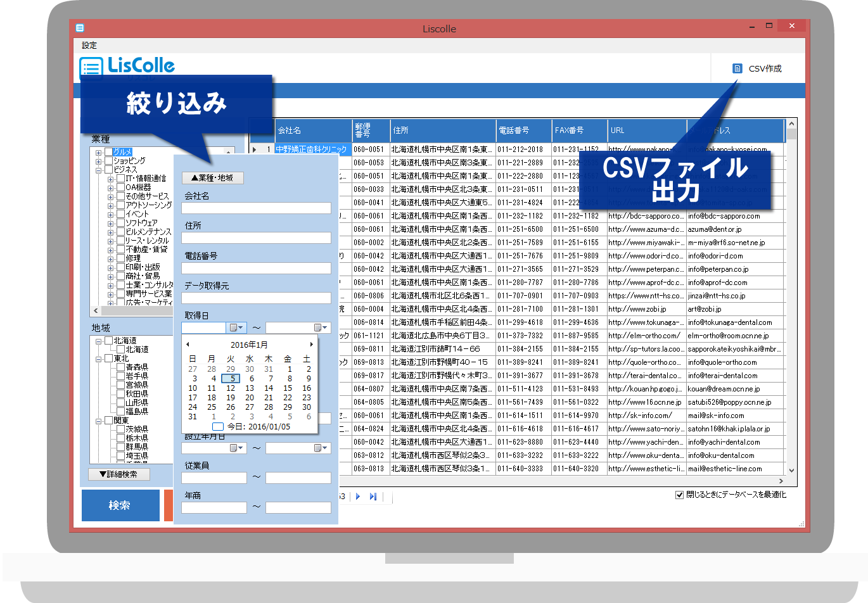Click row selector arrow for row 1
The image size is (868, 603).
pyautogui.click(x=255, y=149)
